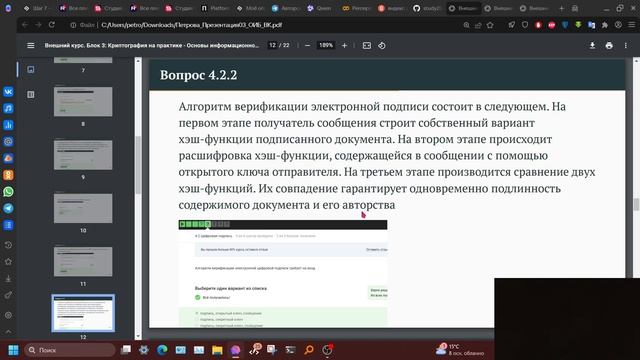
Task: Open Windows Start menu
Action: point(13,350)
